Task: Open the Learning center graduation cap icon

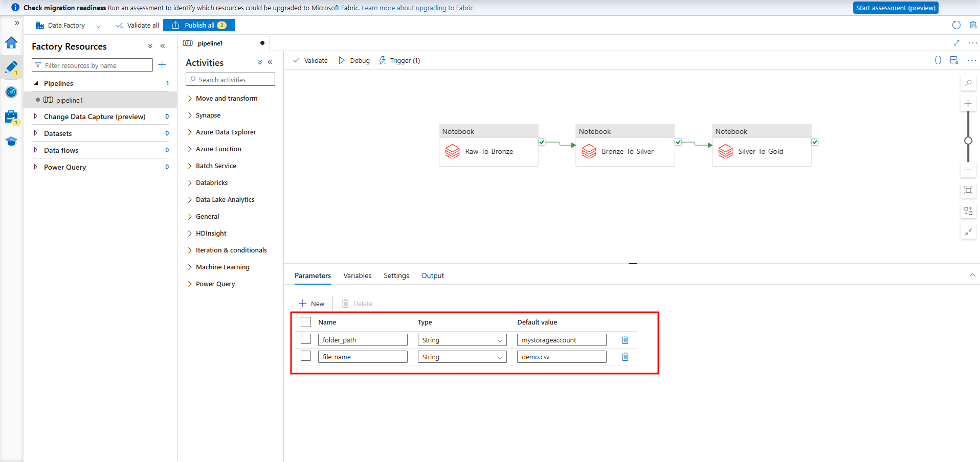Action: tap(11, 142)
